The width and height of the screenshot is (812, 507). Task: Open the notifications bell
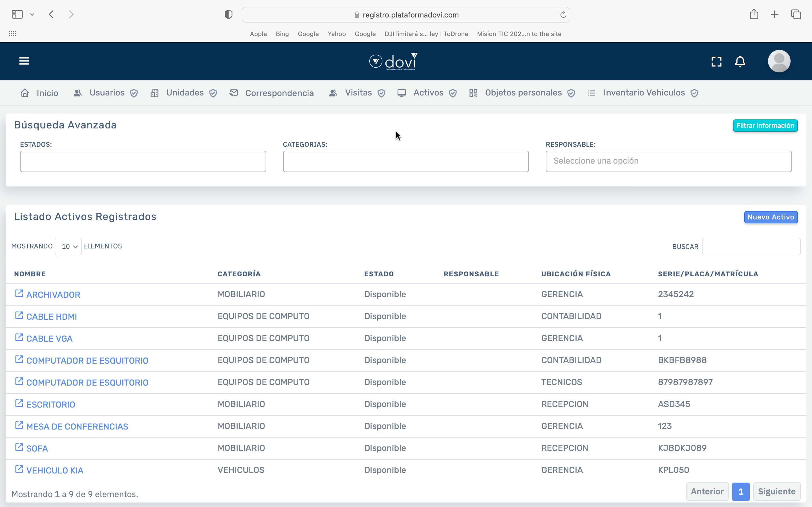pyautogui.click(x=740, y=61)
